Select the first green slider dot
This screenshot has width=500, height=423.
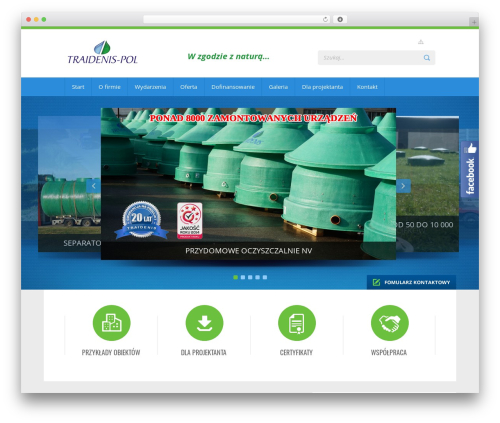coord(236,277)
